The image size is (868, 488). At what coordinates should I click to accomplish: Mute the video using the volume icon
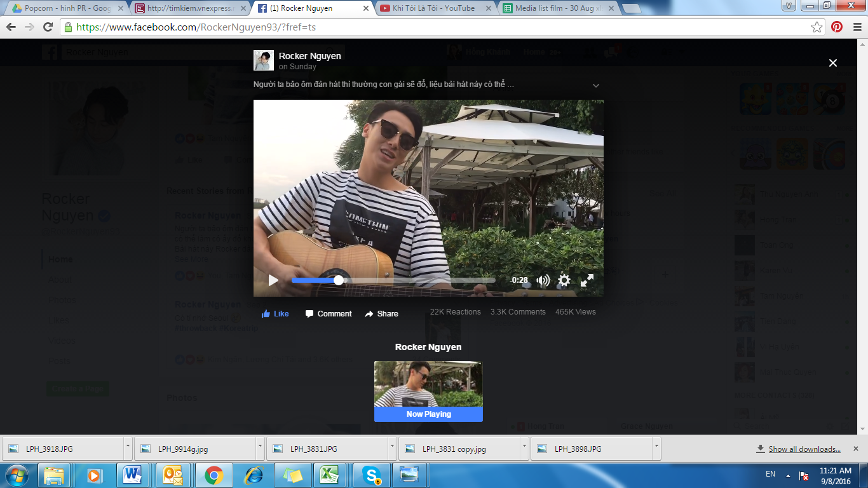[x=543, y=280]
